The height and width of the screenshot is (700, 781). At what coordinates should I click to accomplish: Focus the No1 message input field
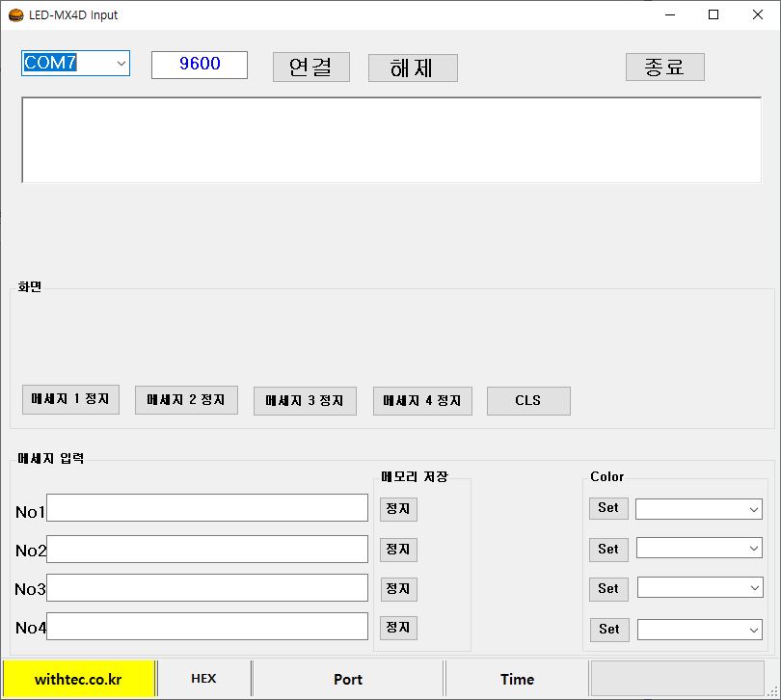pos(207,508)
